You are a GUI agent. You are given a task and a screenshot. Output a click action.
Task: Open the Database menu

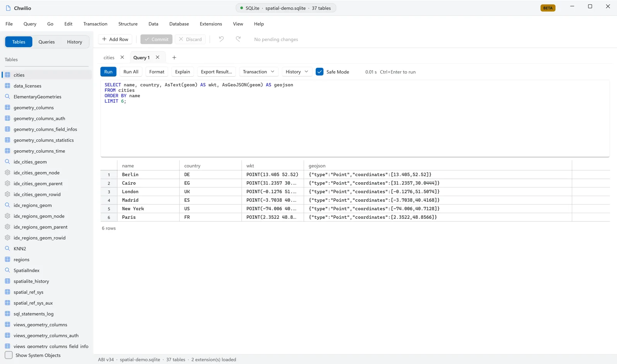click(179, 24)
